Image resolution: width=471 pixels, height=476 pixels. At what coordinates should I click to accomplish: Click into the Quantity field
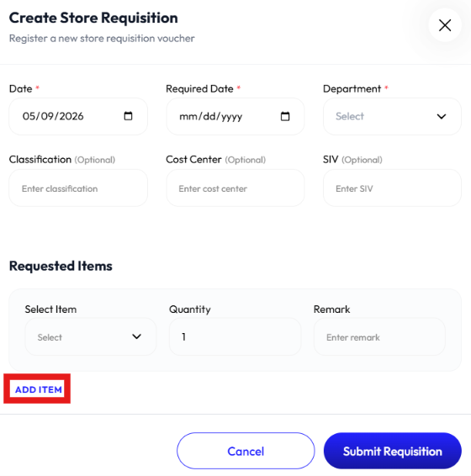pyautogui.click(x=235, y=336)
